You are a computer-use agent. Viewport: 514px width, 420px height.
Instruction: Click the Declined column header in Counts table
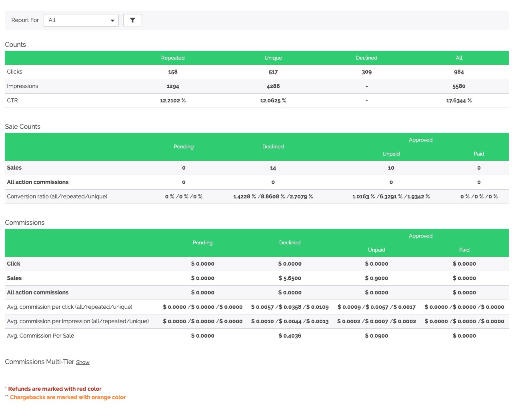(367, 58)
